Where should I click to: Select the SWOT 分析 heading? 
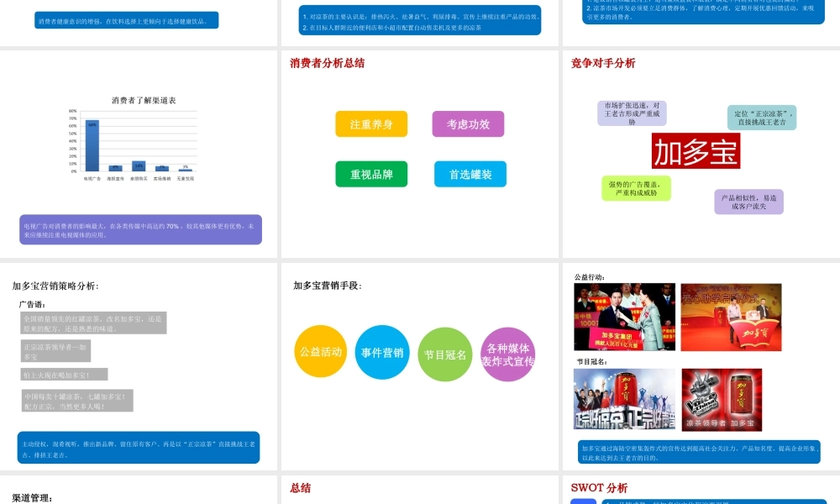tap(600, 488)
